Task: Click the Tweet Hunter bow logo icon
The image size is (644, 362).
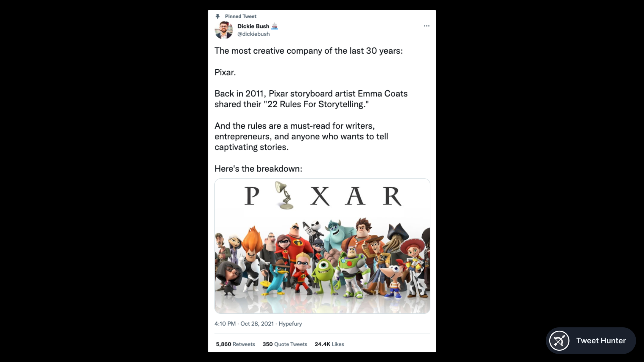Action: tap(559, 341)
